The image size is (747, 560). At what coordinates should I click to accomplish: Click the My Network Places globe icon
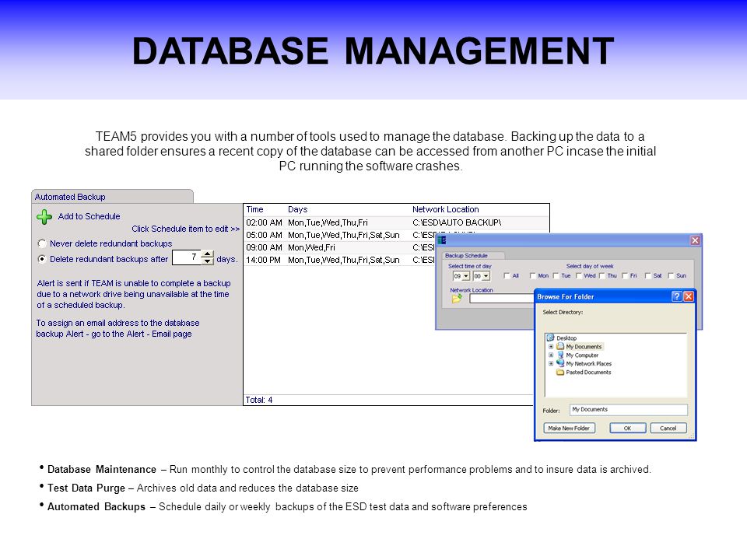pos(560,363)
